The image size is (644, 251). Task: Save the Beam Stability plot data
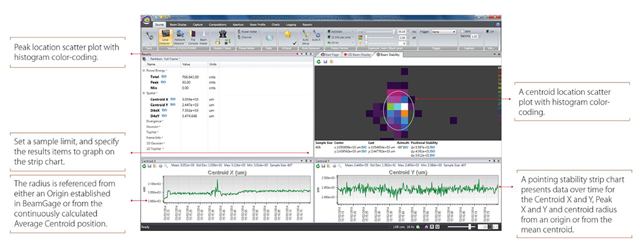(325, 61)
